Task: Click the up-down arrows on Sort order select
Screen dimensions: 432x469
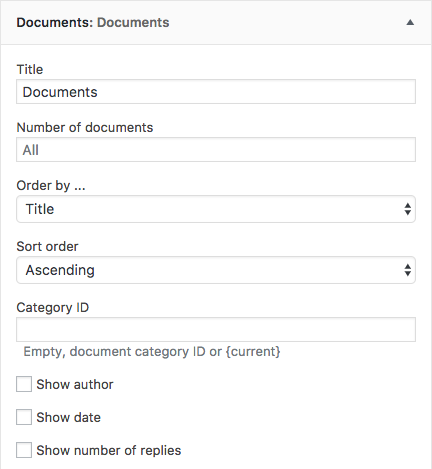Action: tap(407, 270)
